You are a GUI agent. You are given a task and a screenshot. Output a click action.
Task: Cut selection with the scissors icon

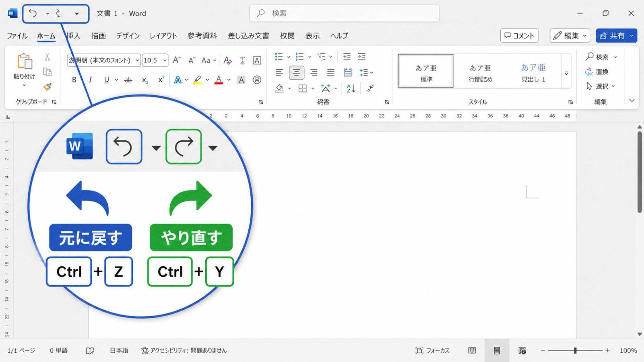click(x=47, y=57)
